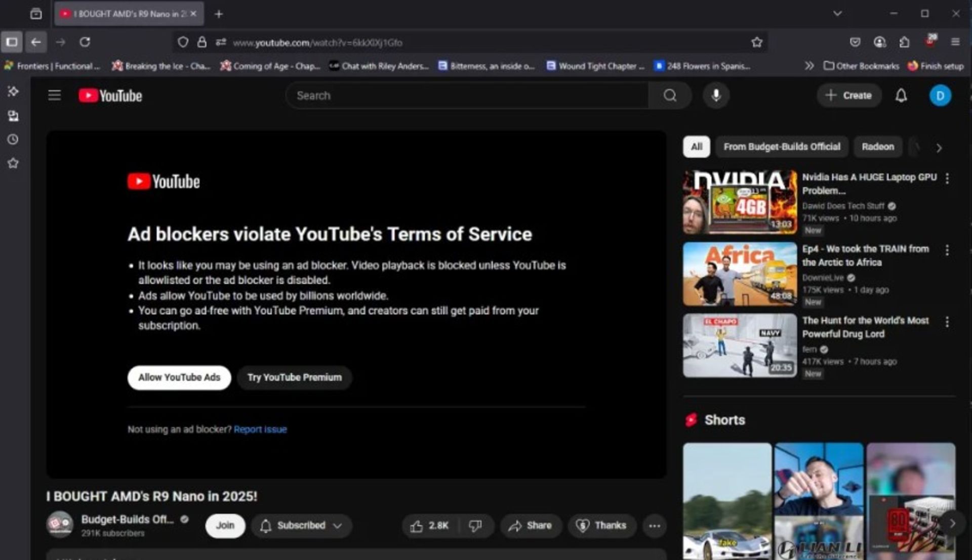
Task: Click the Report issue link
Action: coord(260,429)
